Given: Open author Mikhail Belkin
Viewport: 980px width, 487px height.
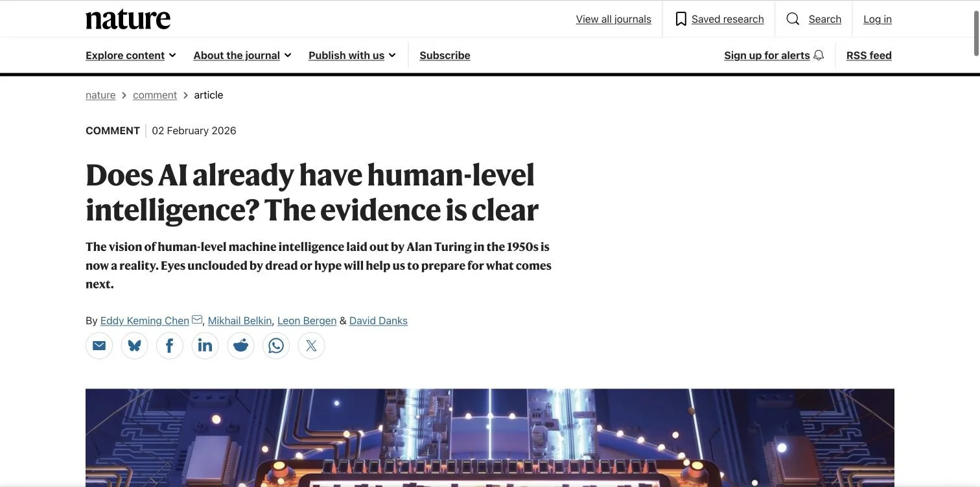Looking at the screenshot, I should 240,320.
